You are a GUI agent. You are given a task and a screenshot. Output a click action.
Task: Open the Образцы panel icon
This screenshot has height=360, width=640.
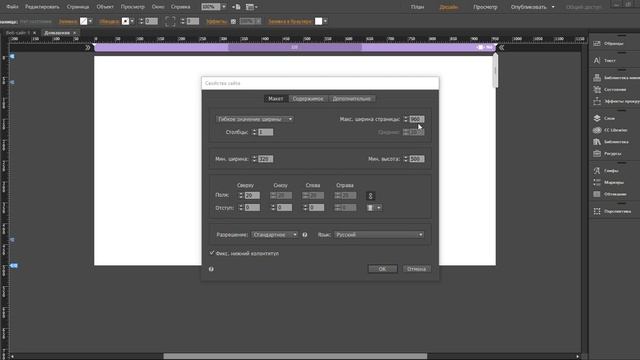pyautogui.click(x=597, y=43)
